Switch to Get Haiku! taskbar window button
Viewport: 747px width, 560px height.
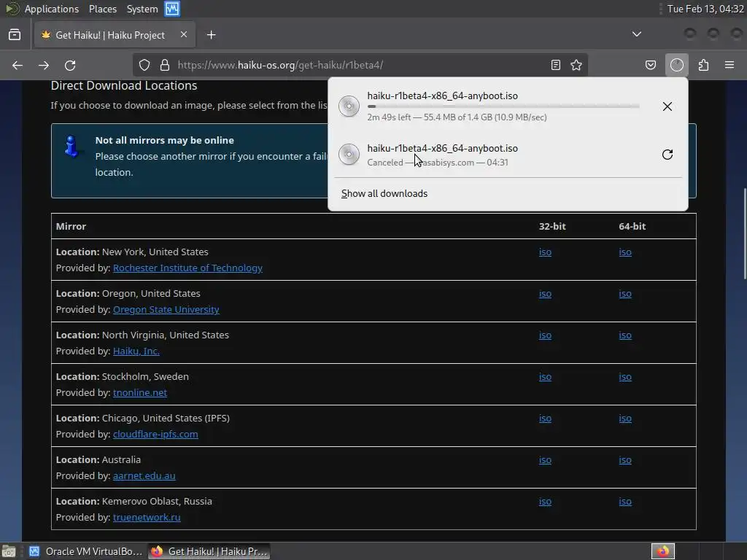point(209,551)
